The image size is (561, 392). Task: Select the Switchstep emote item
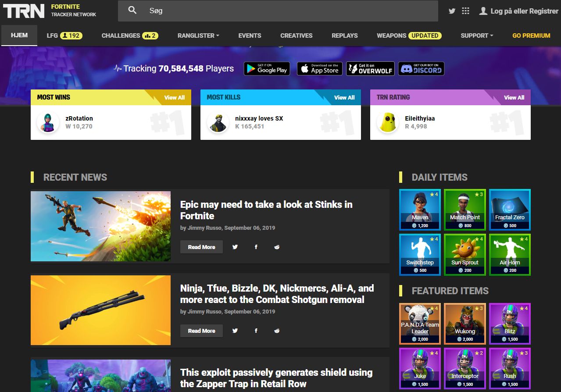tap(420, 255)
